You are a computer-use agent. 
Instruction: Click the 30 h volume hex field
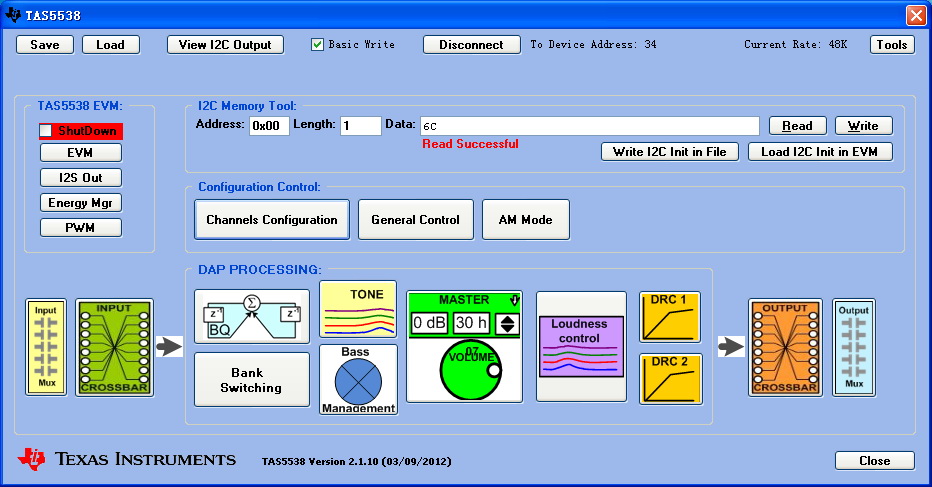click(471, 323)
